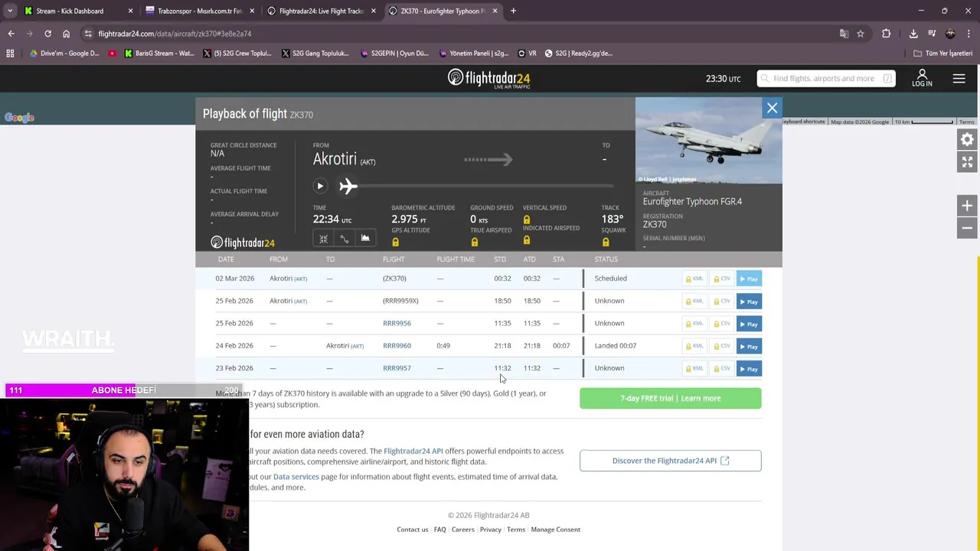
Task: Open the altitude graph icon
Action: pos(365,239)
